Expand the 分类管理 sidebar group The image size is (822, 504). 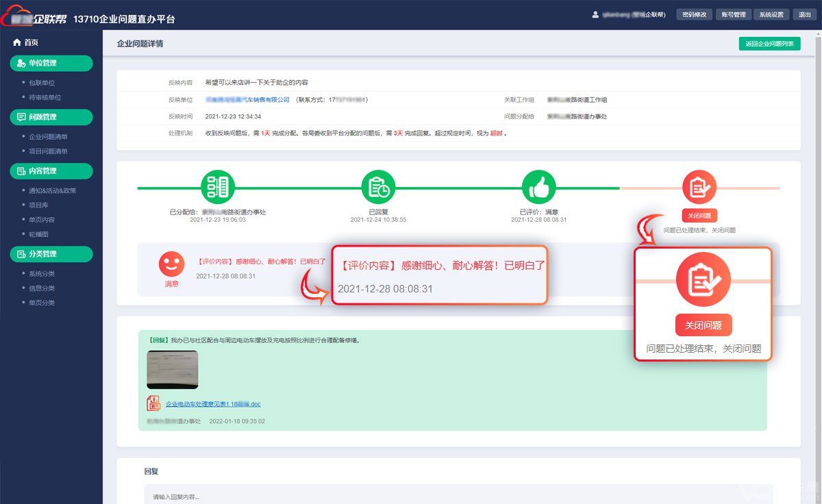tap(51, 254)
